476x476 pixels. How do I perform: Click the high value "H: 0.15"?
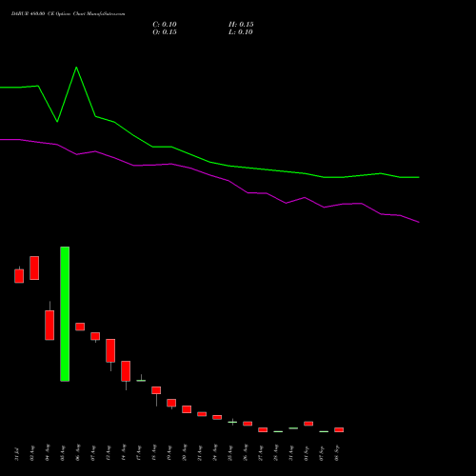241,25
